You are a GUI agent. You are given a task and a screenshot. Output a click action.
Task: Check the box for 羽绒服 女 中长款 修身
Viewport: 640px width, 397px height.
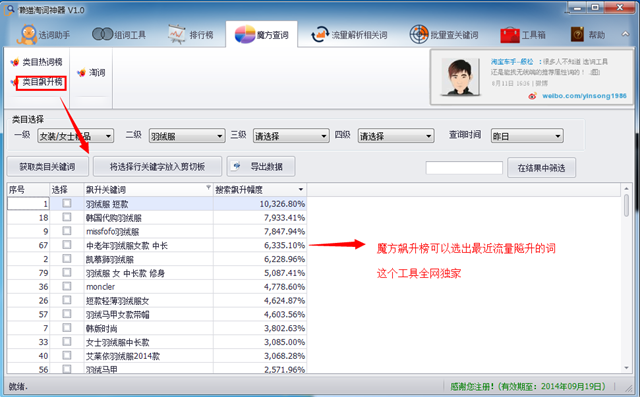(x=67, y=273)
